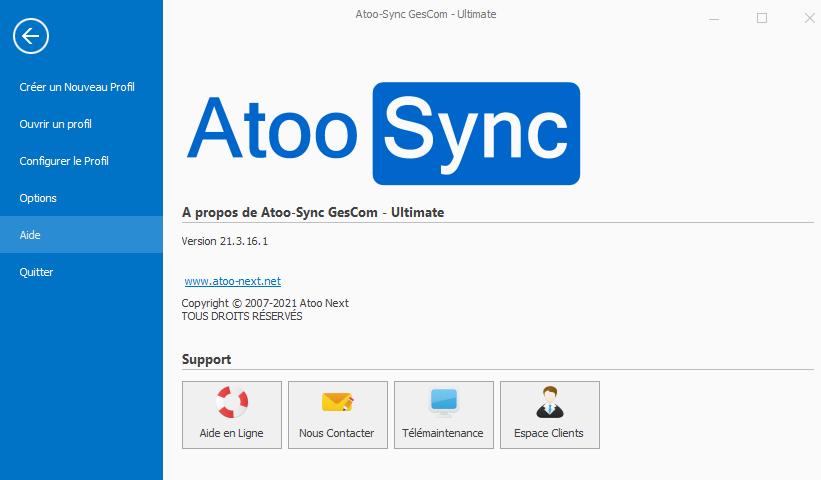The image size is (821, 480).
Task: Select Créer un Nouveau Profil
Action: point(77,87)
